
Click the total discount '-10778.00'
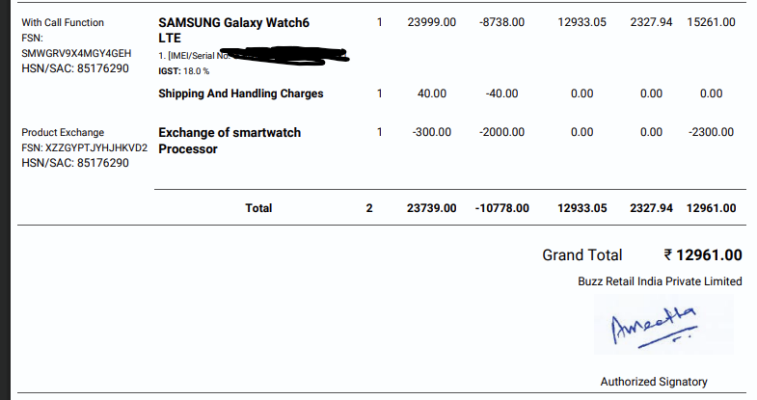pos(502,208)
